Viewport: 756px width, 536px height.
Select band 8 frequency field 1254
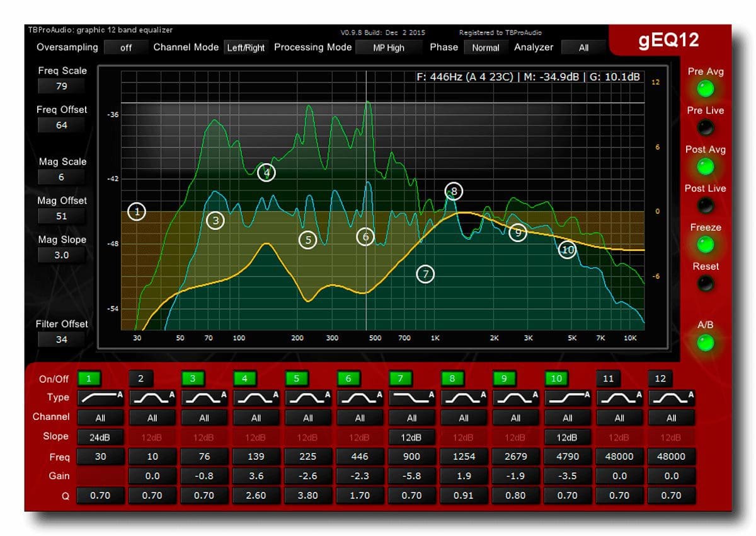click(464, 456)
